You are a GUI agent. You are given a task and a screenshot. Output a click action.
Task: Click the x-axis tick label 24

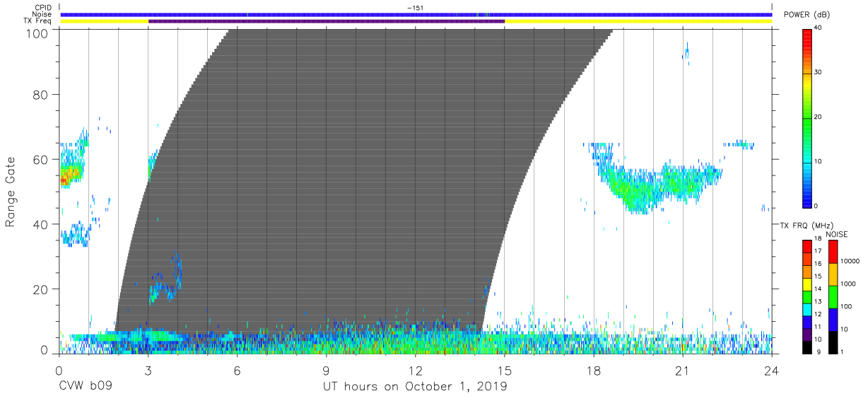[771, 370]
